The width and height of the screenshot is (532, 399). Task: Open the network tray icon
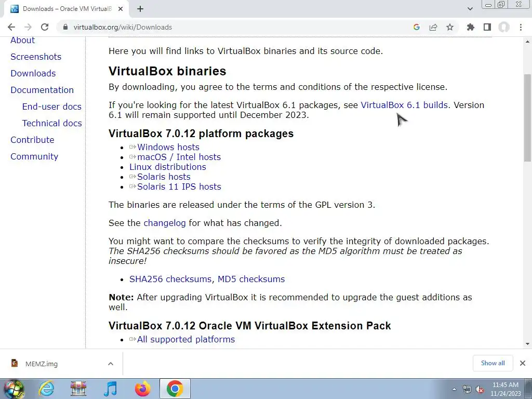click(x=467, y=389)
